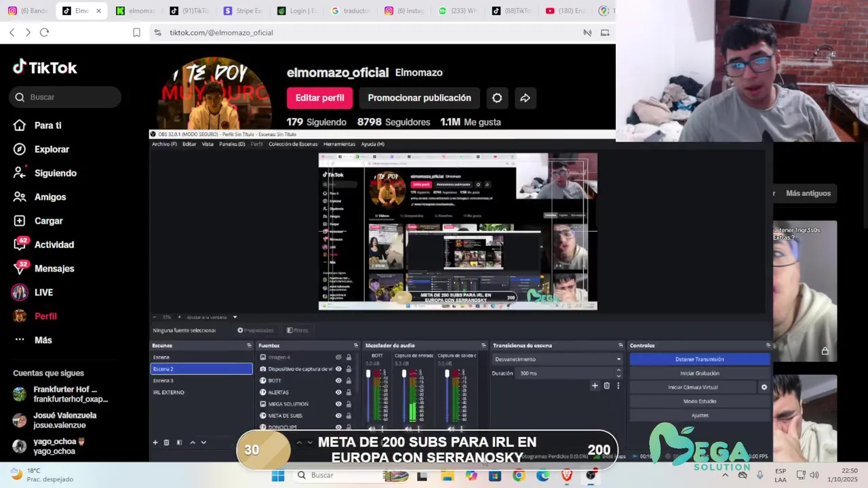Open File Explorer from taskbar

448,475
